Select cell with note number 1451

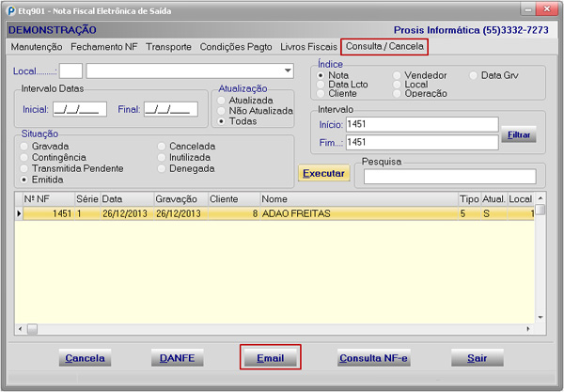click(49, 213)
